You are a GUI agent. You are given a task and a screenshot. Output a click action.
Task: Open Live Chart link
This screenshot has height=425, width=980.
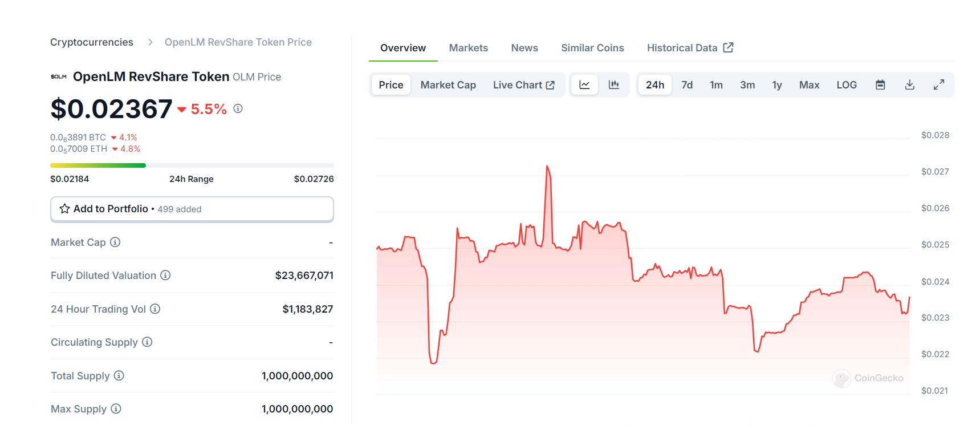tap(523, 85)
